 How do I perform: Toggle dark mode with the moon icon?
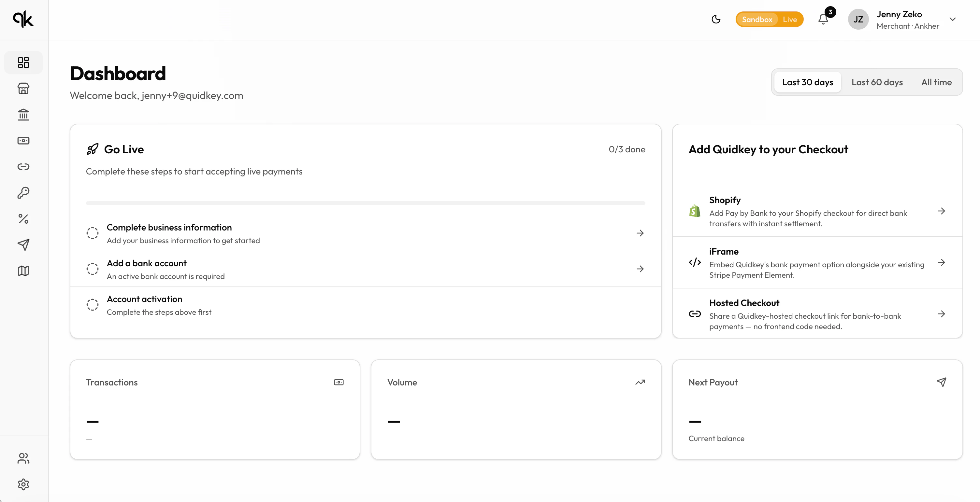pyautogui.click(x=716, y=19)
